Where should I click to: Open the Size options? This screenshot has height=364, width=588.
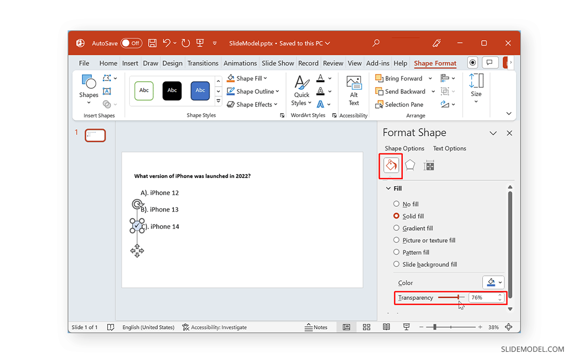pos(476,89)
